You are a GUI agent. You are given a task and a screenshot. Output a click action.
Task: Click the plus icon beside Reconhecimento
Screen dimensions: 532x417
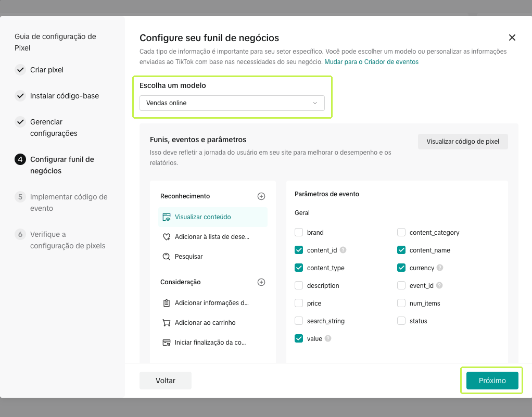point(261,196)
